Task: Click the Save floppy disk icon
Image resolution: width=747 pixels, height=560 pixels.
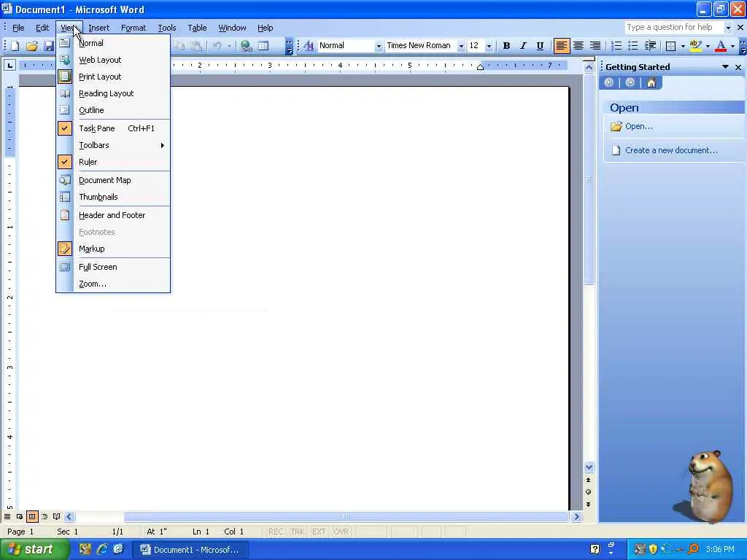Action: [49, 46]
